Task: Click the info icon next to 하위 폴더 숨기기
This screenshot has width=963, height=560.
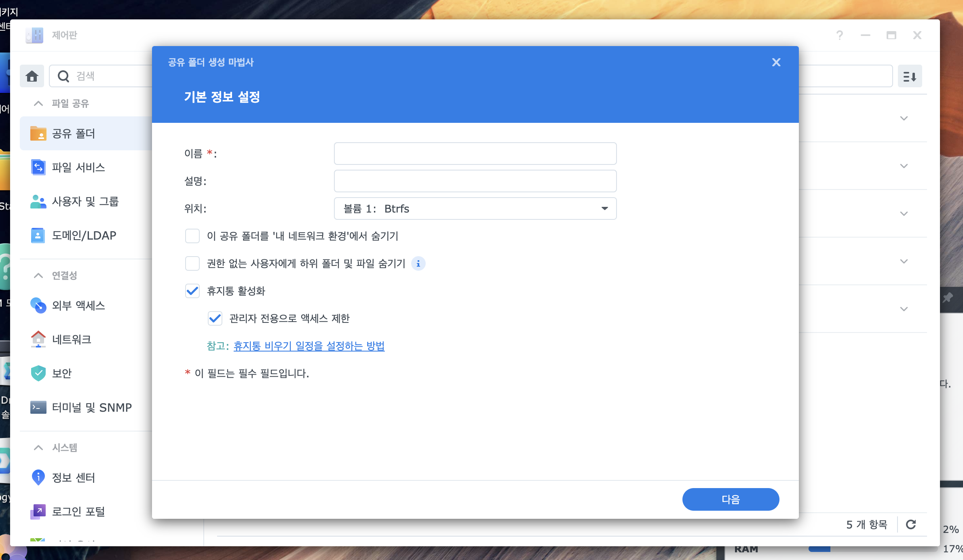Action: click(x=418, y=263)
